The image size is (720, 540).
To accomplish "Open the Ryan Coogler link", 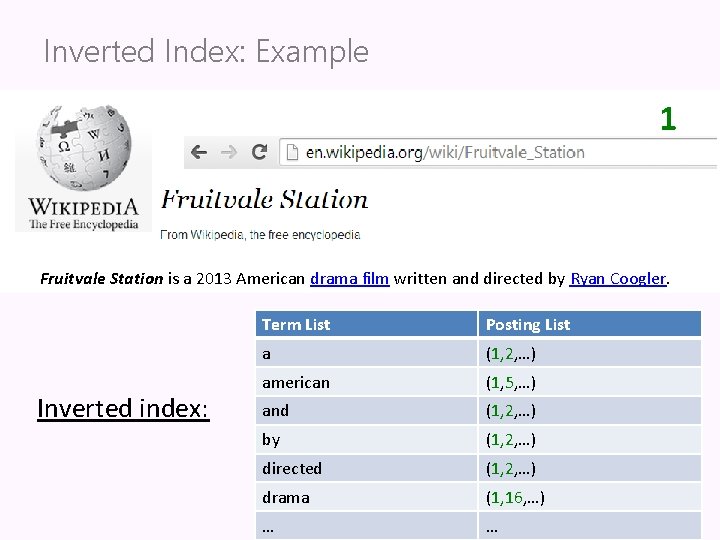I will [618, 279].
